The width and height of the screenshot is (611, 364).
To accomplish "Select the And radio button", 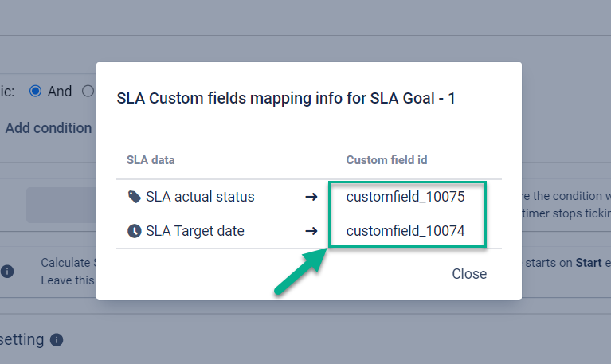I will [35, 91].
